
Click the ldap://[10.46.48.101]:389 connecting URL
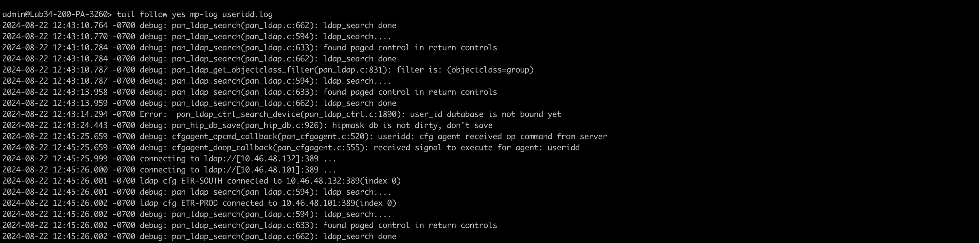coord(261,170)
